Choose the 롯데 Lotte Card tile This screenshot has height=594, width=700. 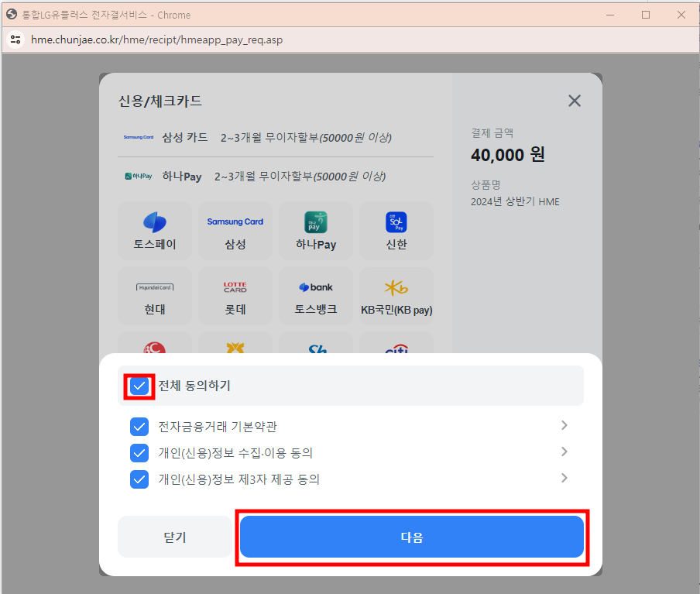coord(235,296)
